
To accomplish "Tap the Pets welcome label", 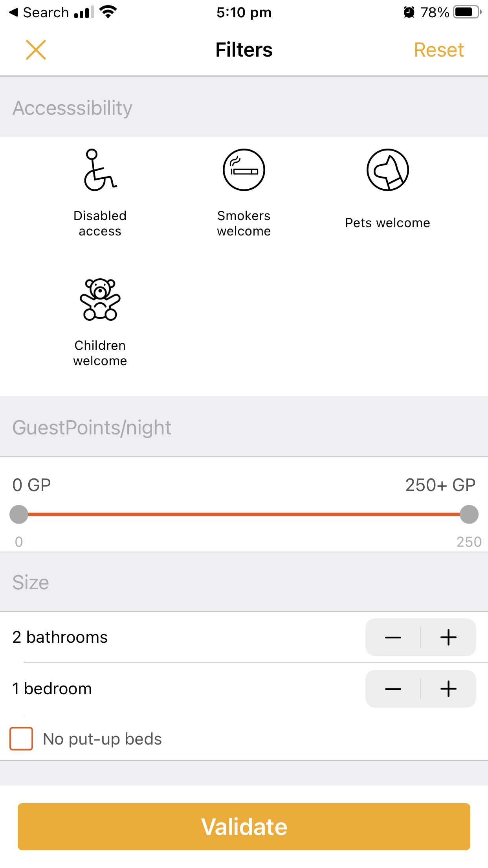I will click(387, 223).
